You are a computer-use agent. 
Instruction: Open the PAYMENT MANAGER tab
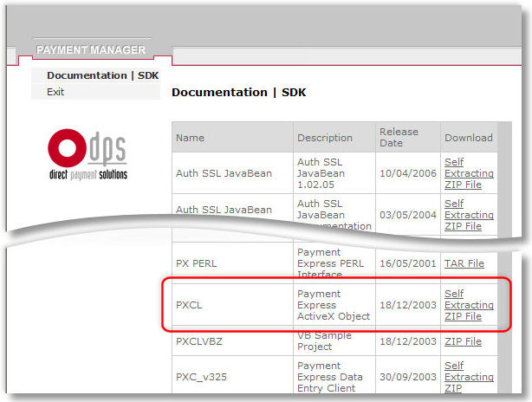point(91,50)
